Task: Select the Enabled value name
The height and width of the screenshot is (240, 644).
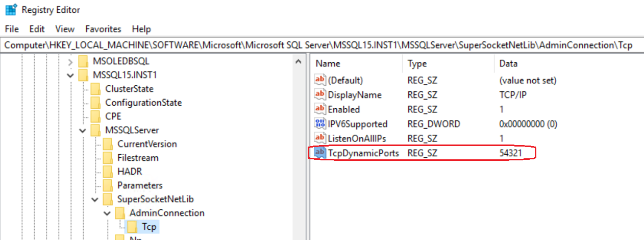Action: (x=344, y=109)
